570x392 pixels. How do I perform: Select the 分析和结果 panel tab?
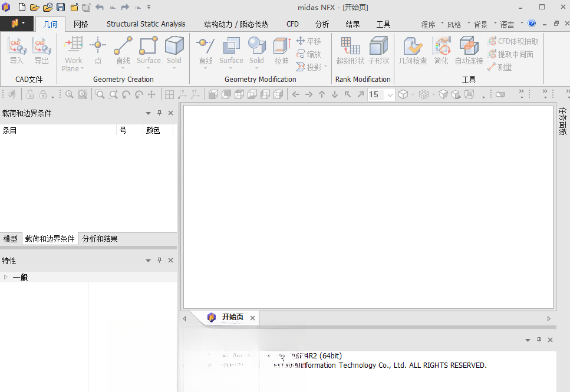click(x=100, y=239)
